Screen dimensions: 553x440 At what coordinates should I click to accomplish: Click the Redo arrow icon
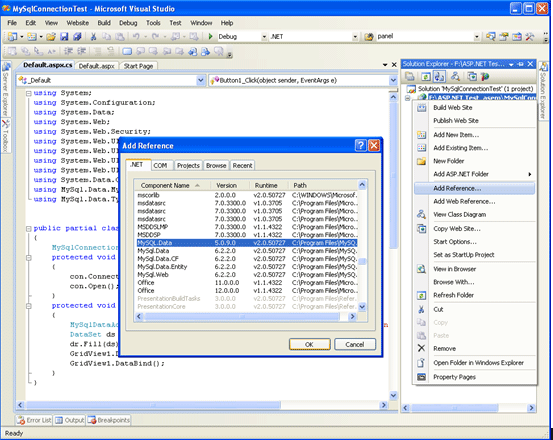pos(155,36)
